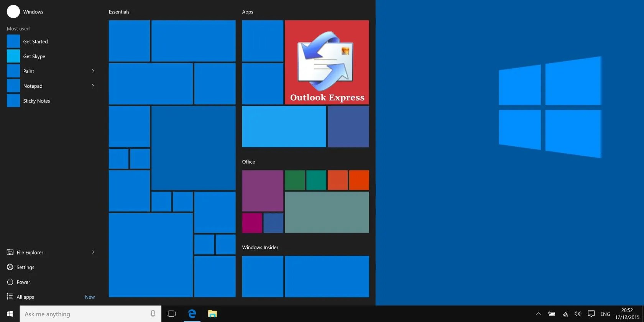Open the Outlook Express tile

coord(327,62)
